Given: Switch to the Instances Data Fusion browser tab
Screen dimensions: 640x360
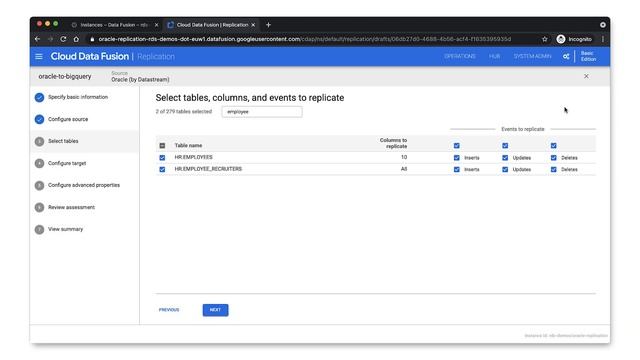Looking at the screenshot, I should pos(114,25).
